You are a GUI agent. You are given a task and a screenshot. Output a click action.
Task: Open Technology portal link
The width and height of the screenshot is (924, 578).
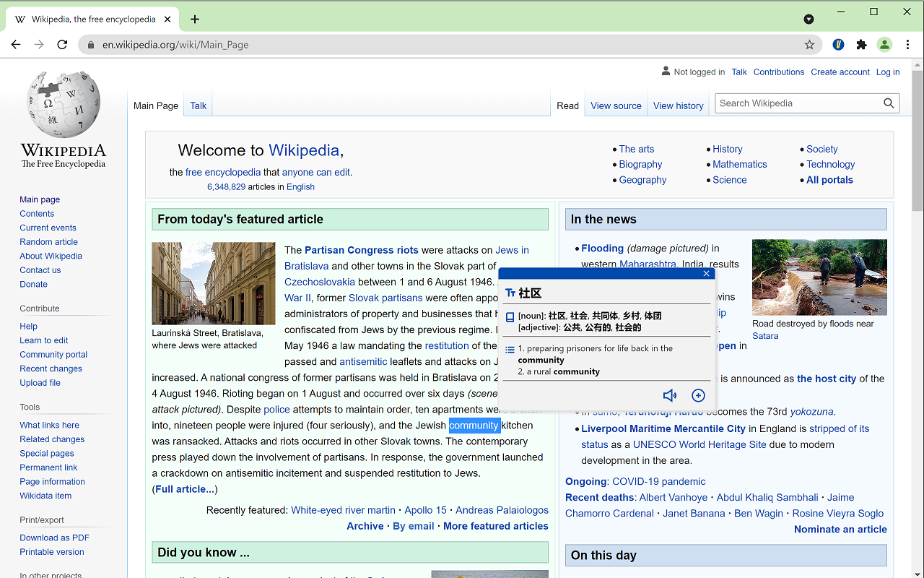click(x=830, y=165)
